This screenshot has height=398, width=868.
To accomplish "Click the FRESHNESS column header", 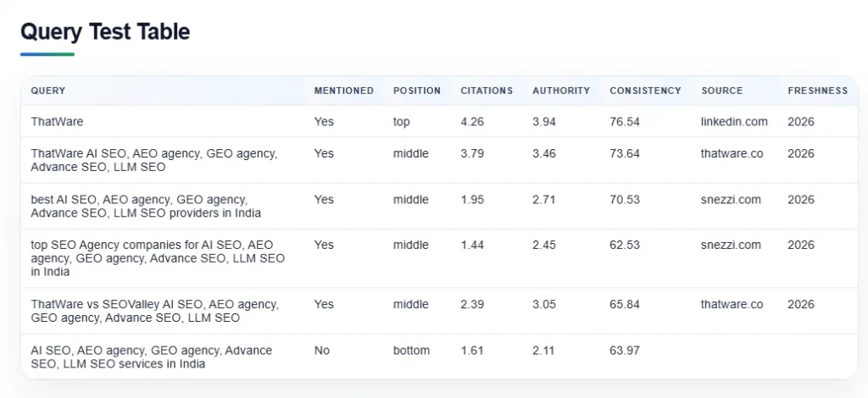I will tap(818, 91).
